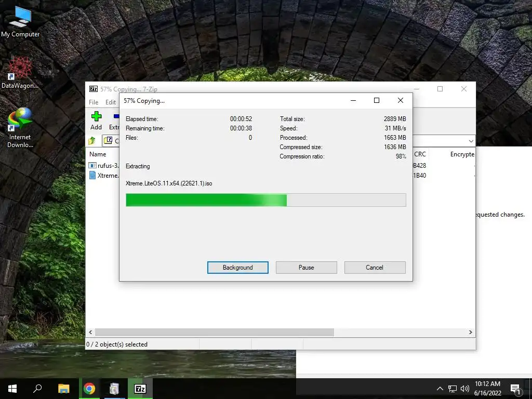Click the horizontal scrollbar thumb in 7-Zip
Image resolution: width=532 pixels, height=399 pixels.
(215, 332)
